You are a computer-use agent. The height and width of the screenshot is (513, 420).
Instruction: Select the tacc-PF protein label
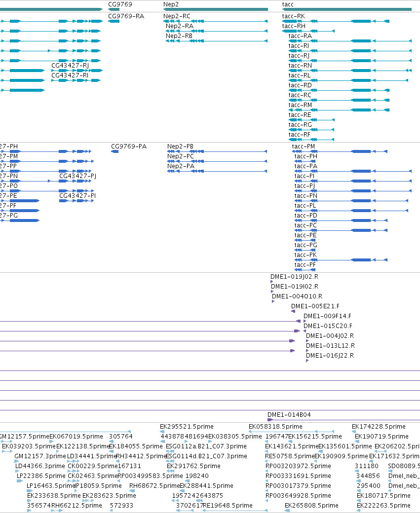point(305,264)
